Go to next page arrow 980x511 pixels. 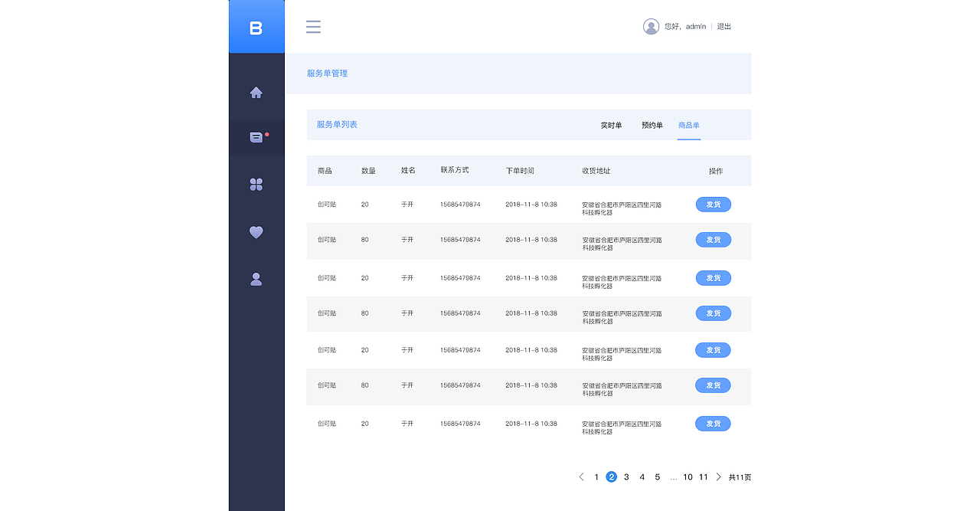tap(718, 477)
